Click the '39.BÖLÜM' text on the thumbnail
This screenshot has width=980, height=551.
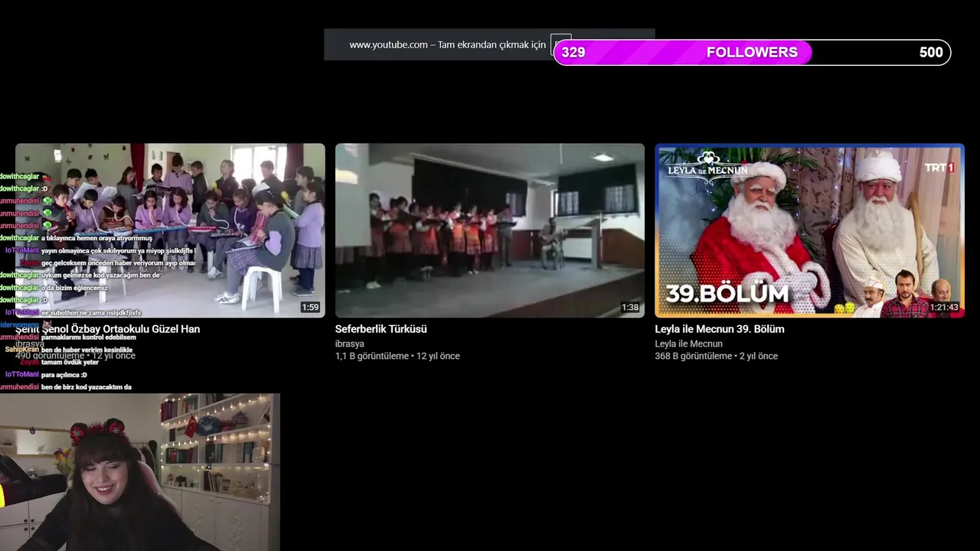727,294
